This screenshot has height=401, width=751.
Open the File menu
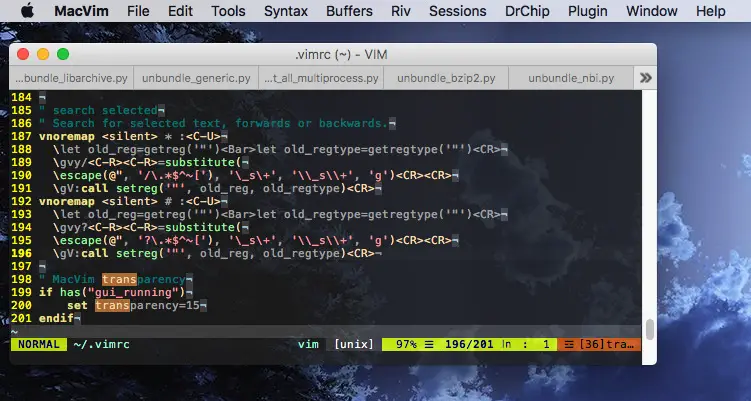[x=138, y=11]
